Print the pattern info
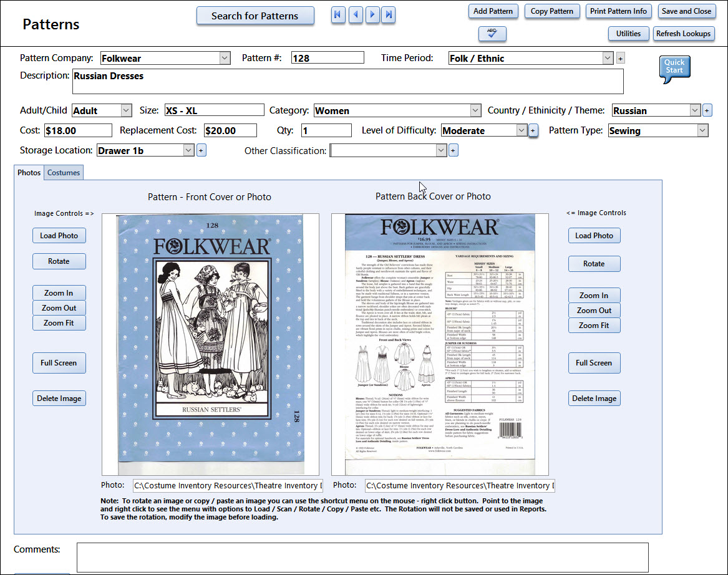Viewport: 728px width, 575px height. point(618,11)
